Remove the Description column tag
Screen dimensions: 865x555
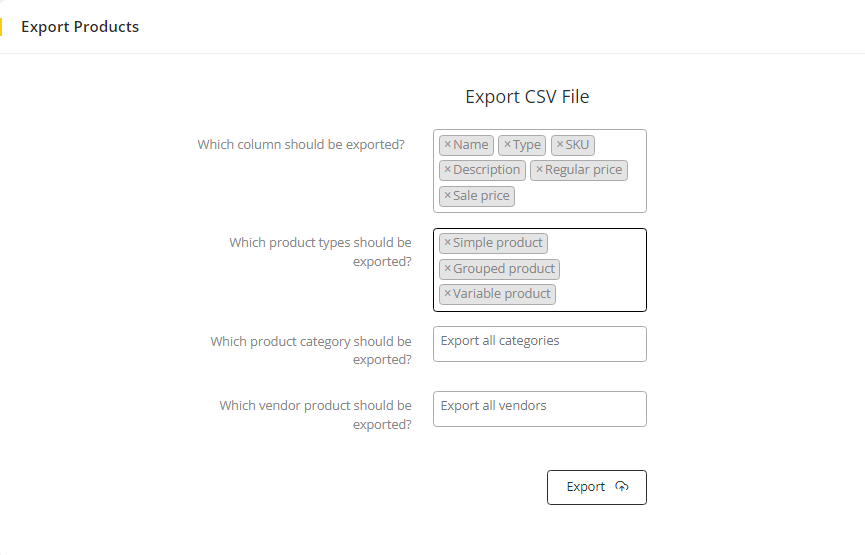pos(447,170)
